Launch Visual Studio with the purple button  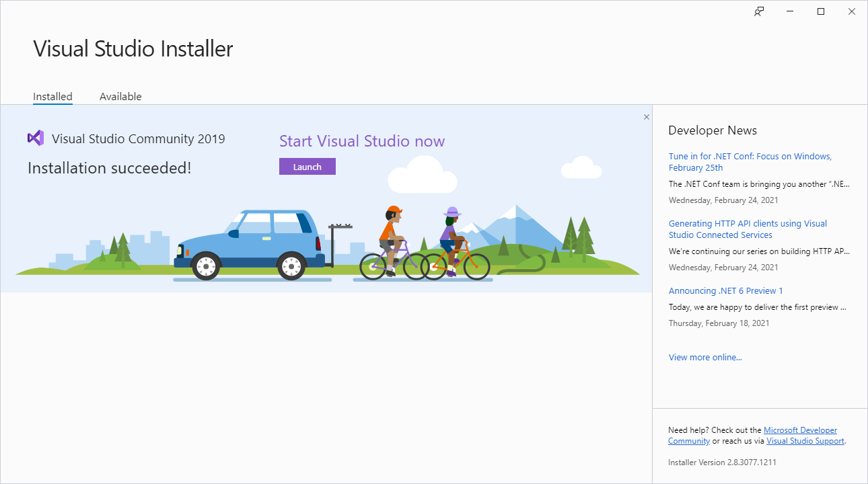pyautogui.click(x=308, y=167)
